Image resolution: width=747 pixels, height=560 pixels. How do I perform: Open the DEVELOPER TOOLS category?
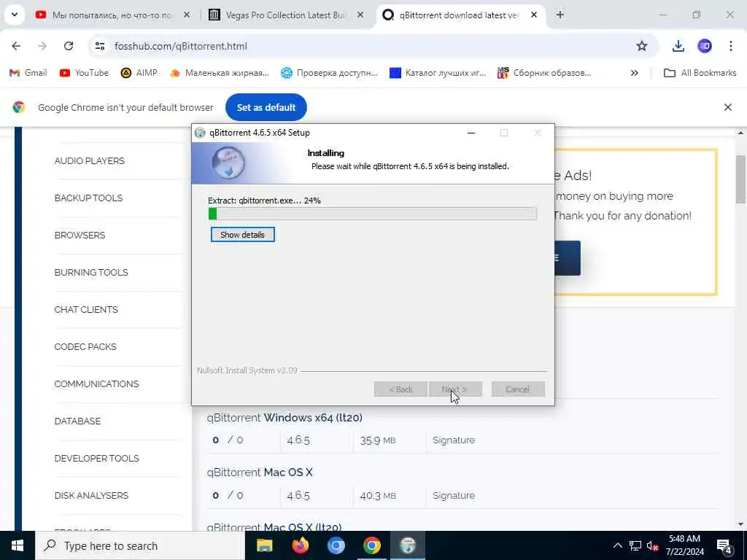[97, 458]
